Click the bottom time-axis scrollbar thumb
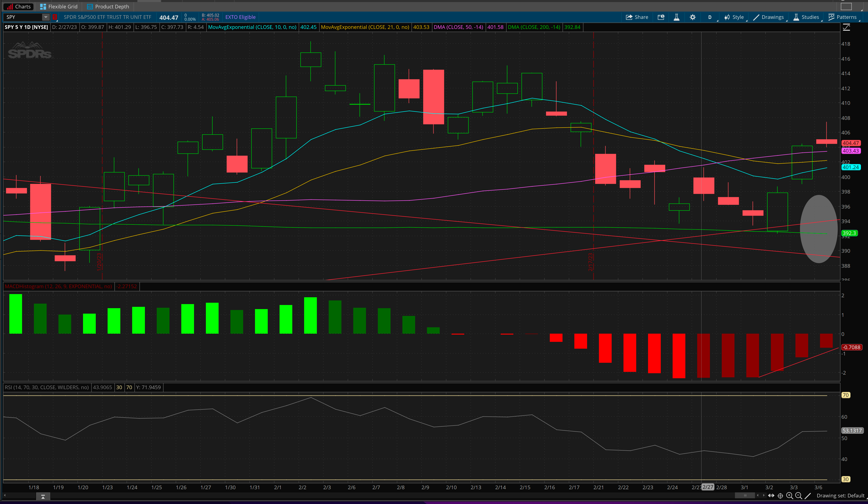The image size is (868, 504). coord(745,496)
